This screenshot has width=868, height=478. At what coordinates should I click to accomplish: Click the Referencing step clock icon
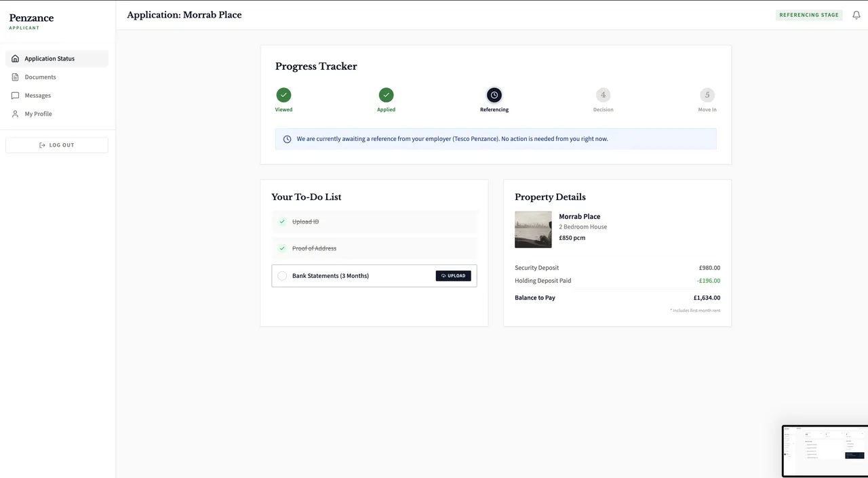[x=494, y=95]
